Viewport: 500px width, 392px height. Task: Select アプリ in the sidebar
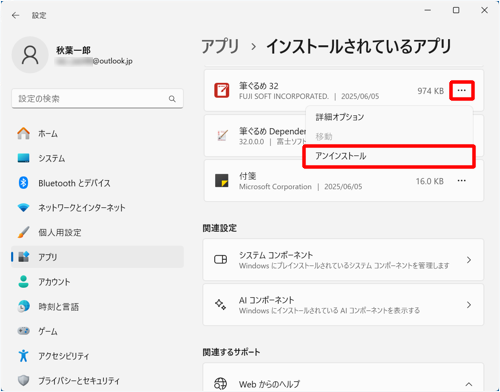tap(97, 257)
